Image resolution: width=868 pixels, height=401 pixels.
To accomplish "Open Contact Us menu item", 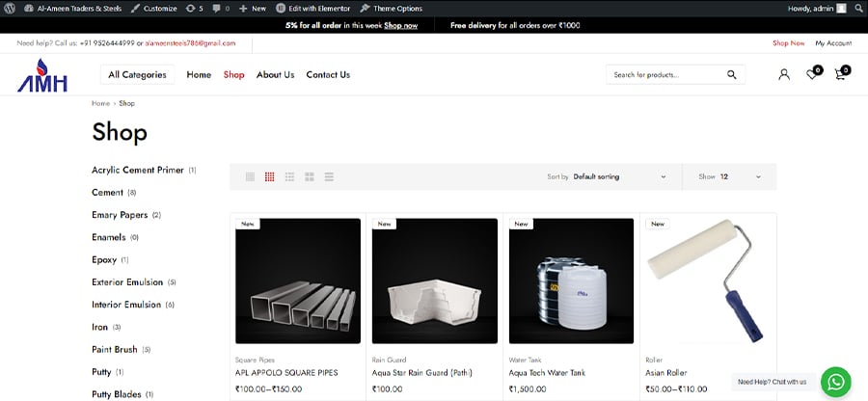I will point(328,74).
